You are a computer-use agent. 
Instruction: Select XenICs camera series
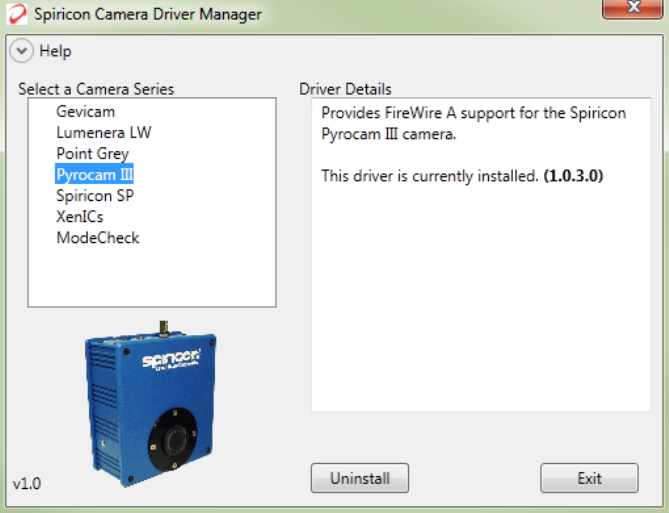[80, 217]
